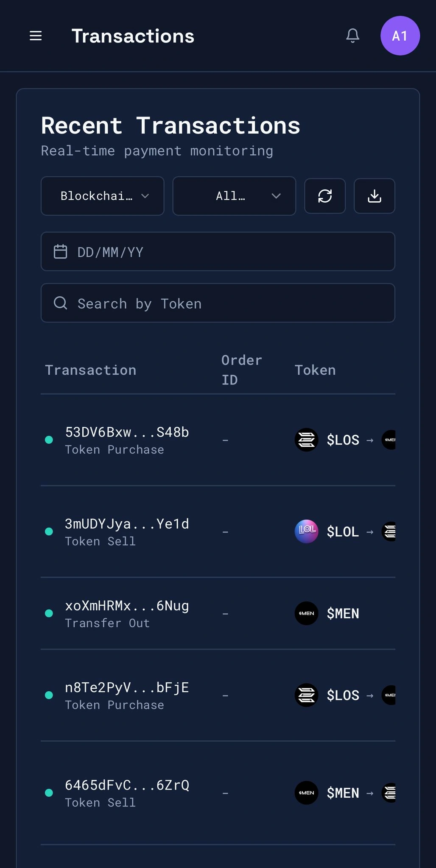Click the $MEN token icon in Transfer Out row
436x868 pixels.
(x=306, y=613)
